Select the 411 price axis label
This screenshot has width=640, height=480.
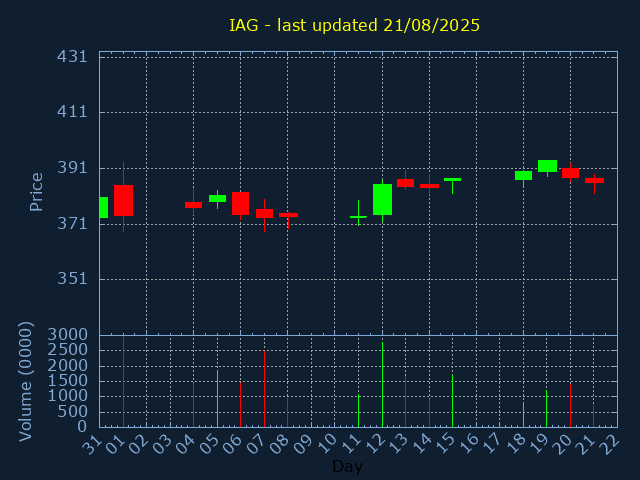pos(72,112)
